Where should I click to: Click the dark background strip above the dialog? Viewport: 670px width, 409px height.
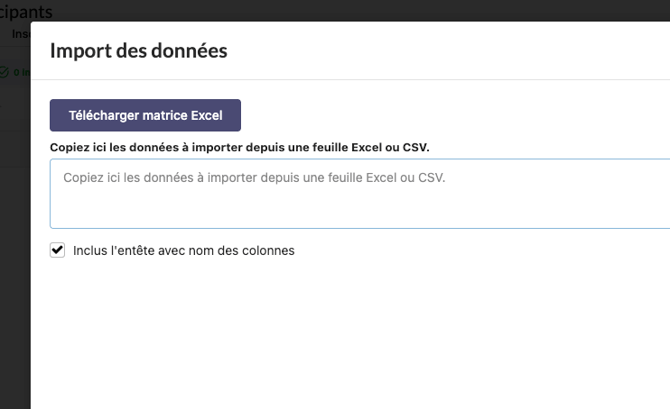(x=350, y=9)
